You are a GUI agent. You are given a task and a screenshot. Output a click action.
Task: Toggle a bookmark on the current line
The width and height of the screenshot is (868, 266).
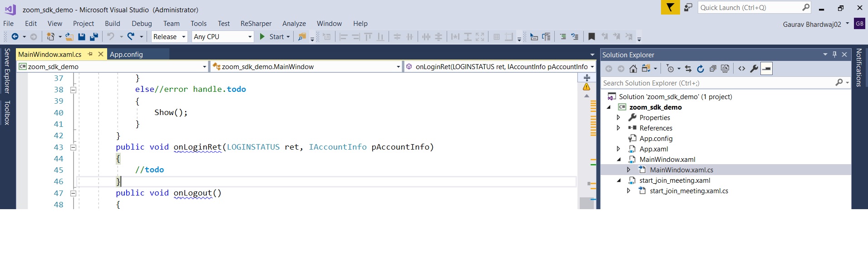click(x=592, y=37)
